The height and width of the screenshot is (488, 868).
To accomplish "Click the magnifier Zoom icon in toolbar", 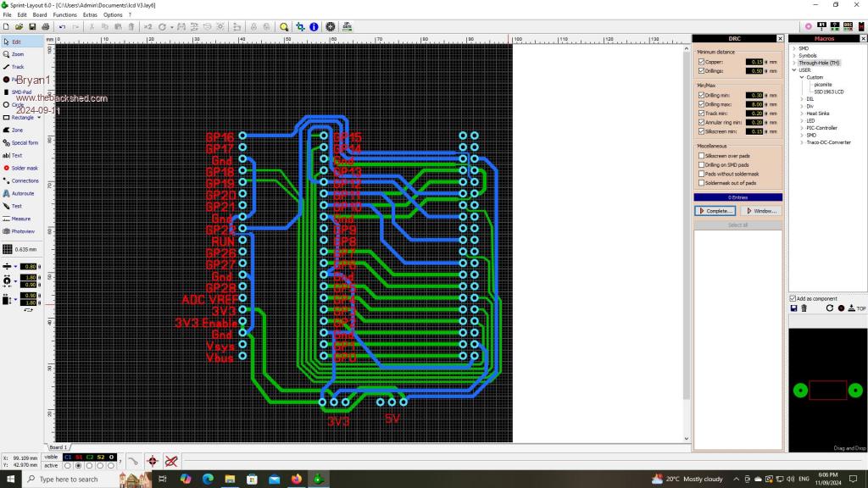I will 284,27.
